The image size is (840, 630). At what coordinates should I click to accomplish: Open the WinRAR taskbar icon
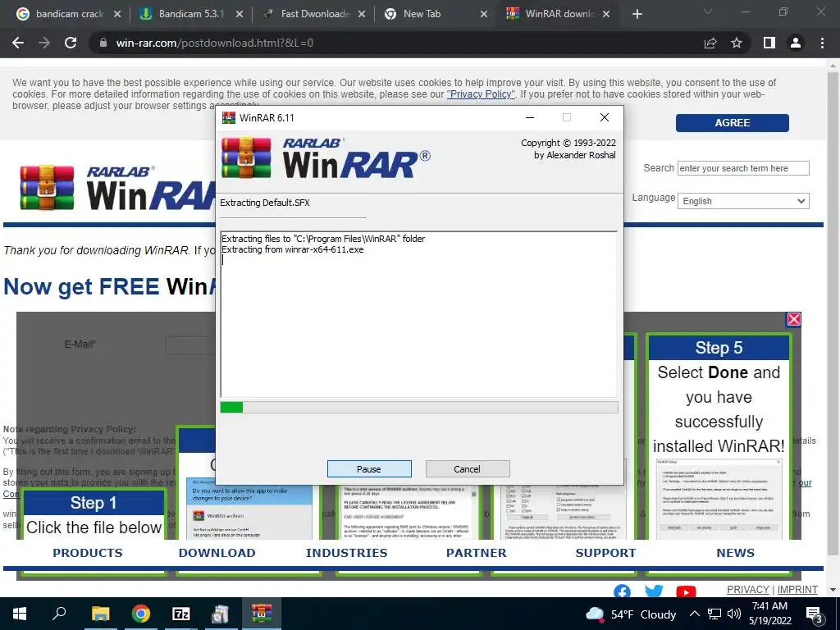262,614
